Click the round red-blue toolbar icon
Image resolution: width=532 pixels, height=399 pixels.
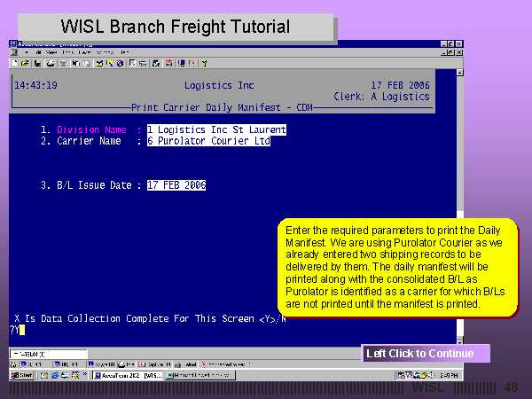[x=120, y=63]
